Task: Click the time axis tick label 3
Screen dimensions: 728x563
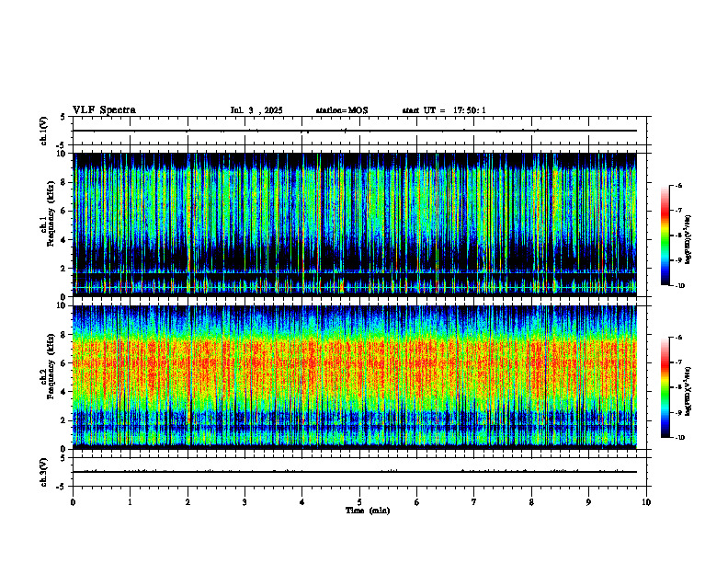Action: (x=245, y=502)
